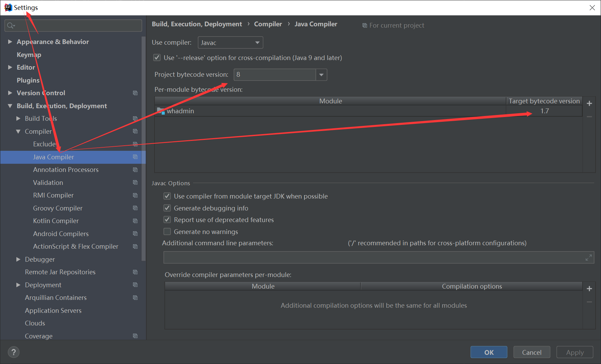Click the whadmin module folder icon
This screenshot has width=601, height=364.
[x=160, y=111]
